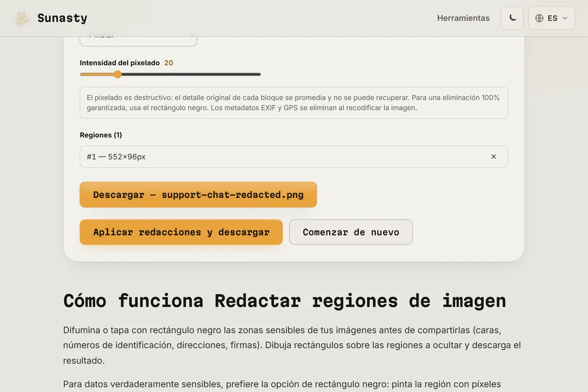Click the Intensidad del pixelado label

click(x=120, y=63)
